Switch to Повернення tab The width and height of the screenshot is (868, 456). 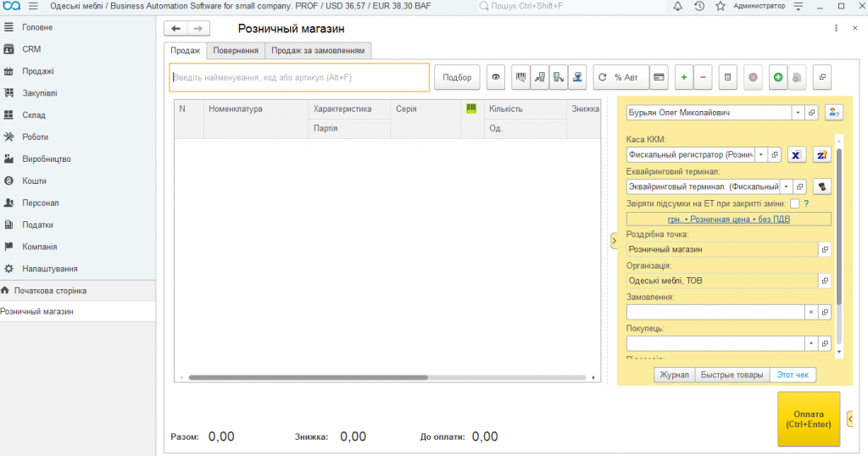pyautogui.click(x=236, y=50)
